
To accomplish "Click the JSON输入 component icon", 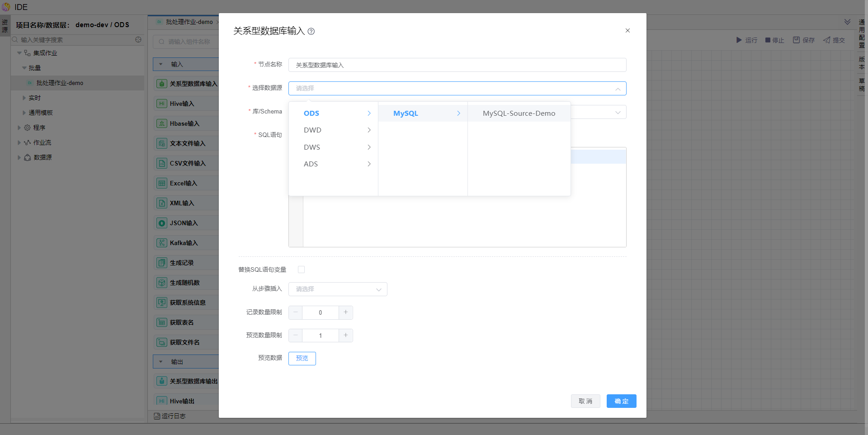I will click(161, 223).
